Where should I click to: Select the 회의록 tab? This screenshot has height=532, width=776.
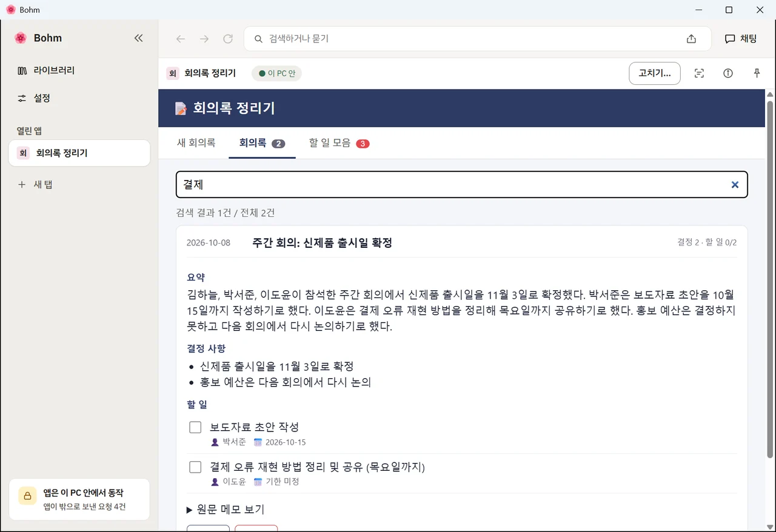point(262,144)
